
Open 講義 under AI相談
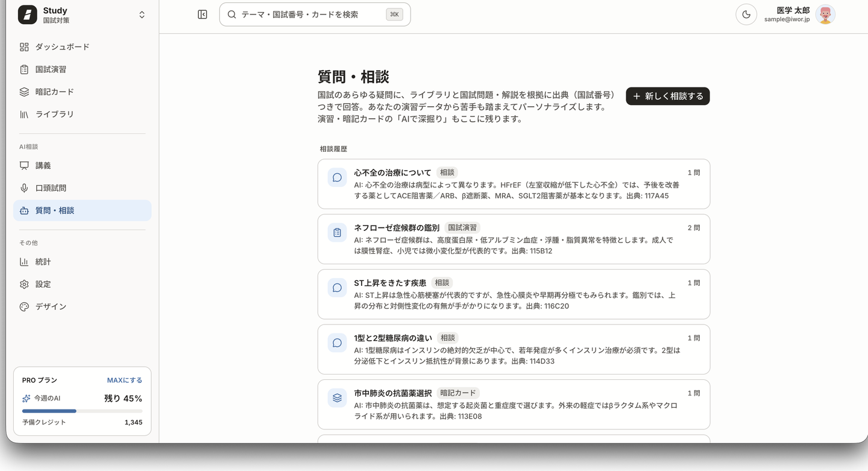(82, 165)
